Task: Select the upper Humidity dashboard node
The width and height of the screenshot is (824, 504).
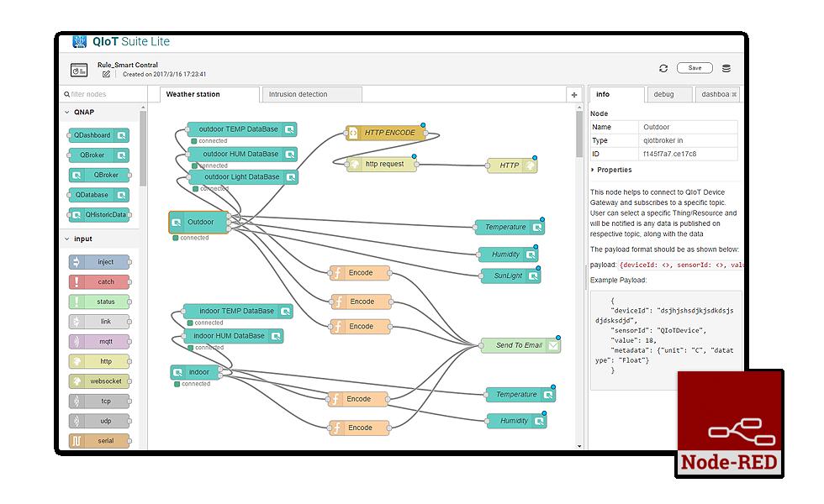Action: point(508,255)
